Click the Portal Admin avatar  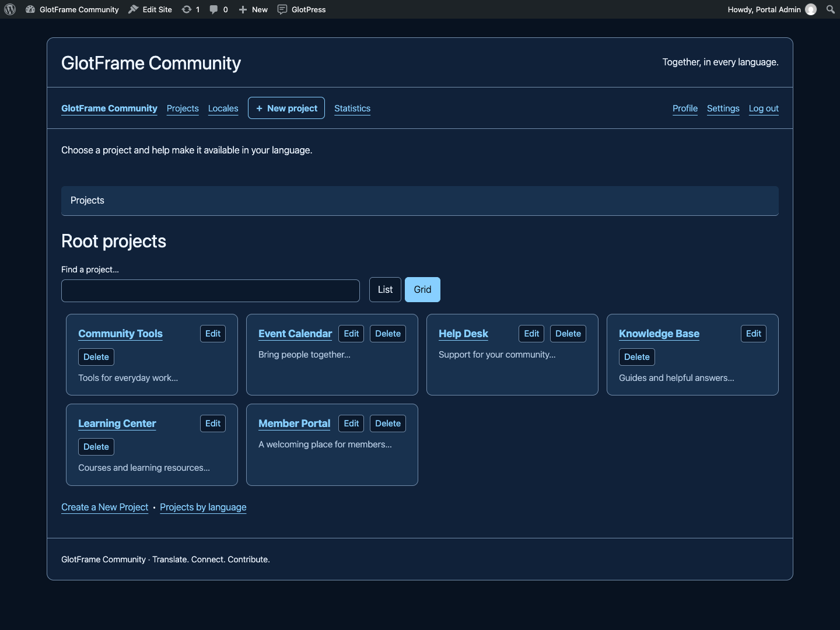(x=811, y=9)
